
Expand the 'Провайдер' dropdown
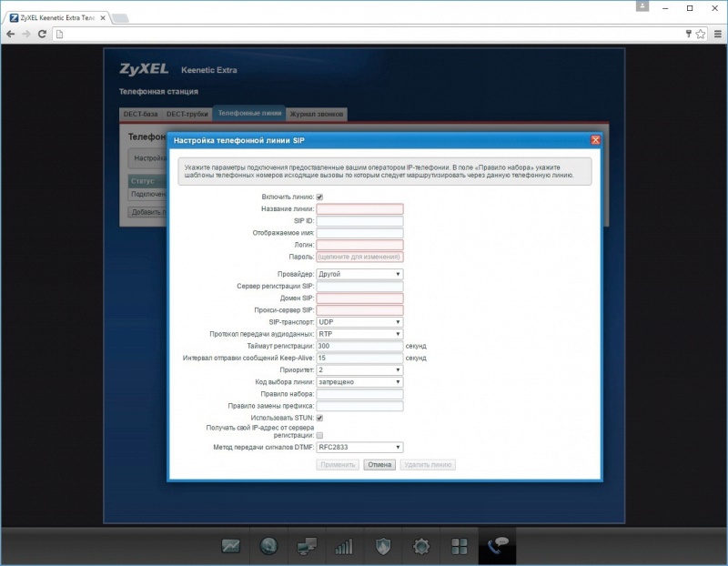[359, 274]
